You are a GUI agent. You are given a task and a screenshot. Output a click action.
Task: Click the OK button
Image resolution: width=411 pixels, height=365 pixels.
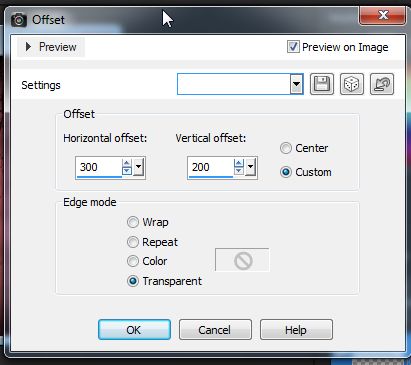click(134, 330)
